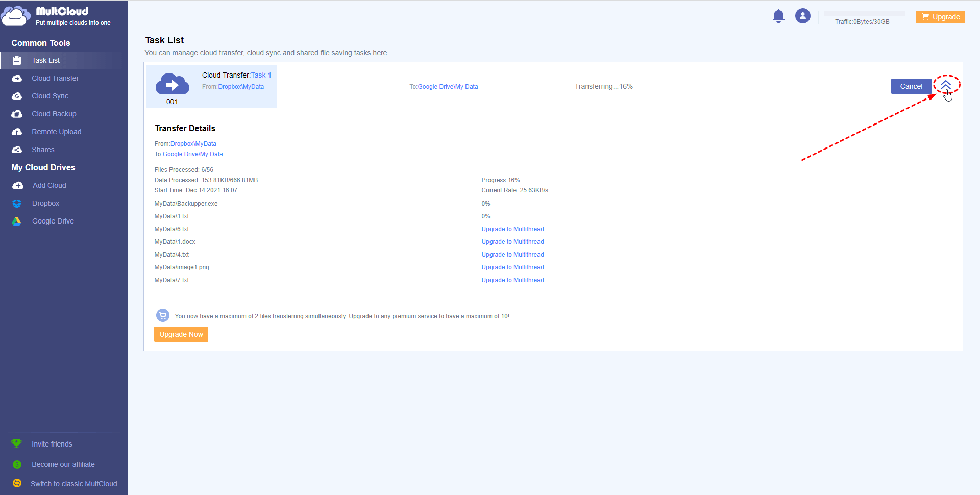
Task: Click the shopping cart icon beside upgrade notice
Action: 163,316
